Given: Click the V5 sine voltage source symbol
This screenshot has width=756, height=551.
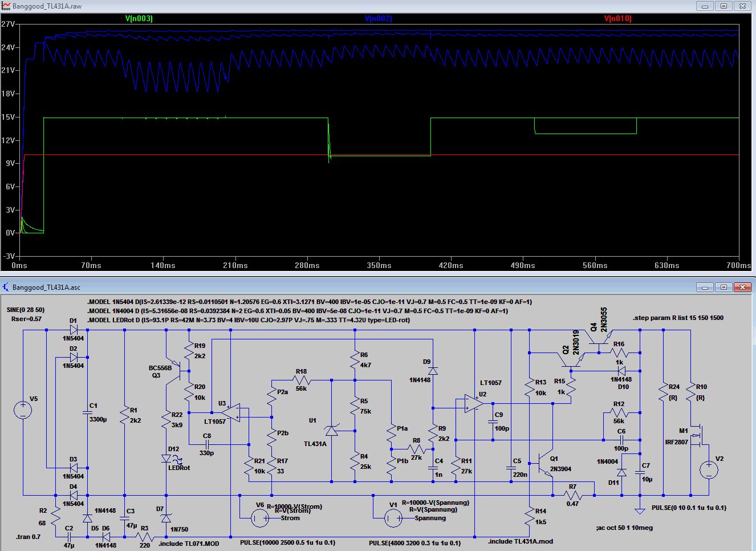Looking at the screenshot, I should point(23,410).
